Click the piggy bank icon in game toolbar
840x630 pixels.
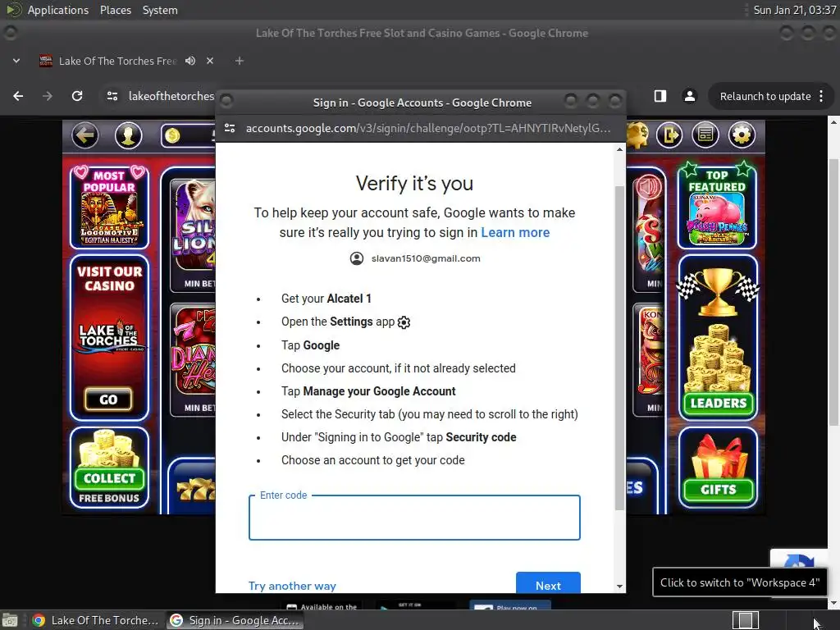pyautogui.click(x=637, y=135)
